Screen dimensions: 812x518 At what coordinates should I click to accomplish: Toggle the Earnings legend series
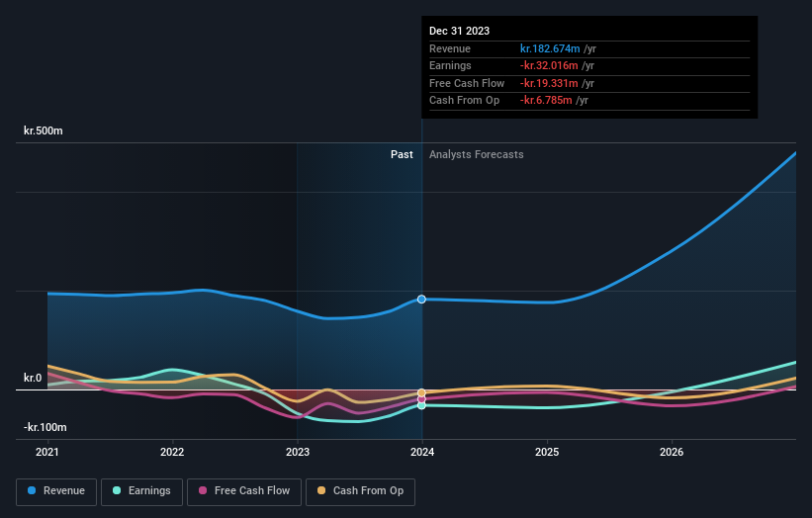click(141, 491)
